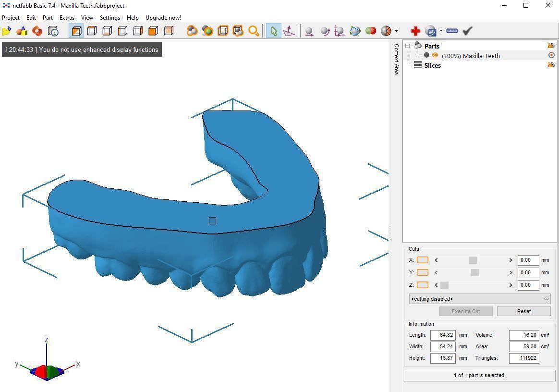The width and height of the screenshot is (559, 392).
Task: Open boolean operations red-green spheres icon
Action: [370, 31]
